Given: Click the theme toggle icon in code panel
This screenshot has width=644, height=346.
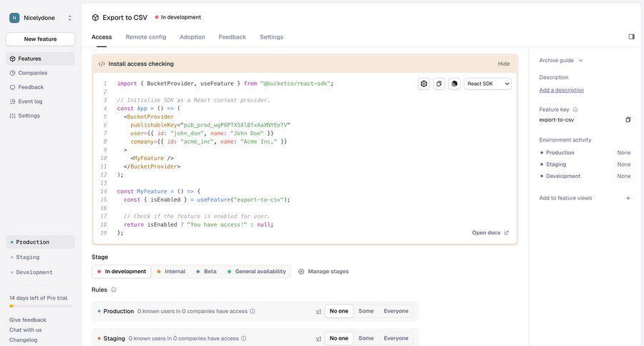Looking at the screenshot, I should [454, 84].
